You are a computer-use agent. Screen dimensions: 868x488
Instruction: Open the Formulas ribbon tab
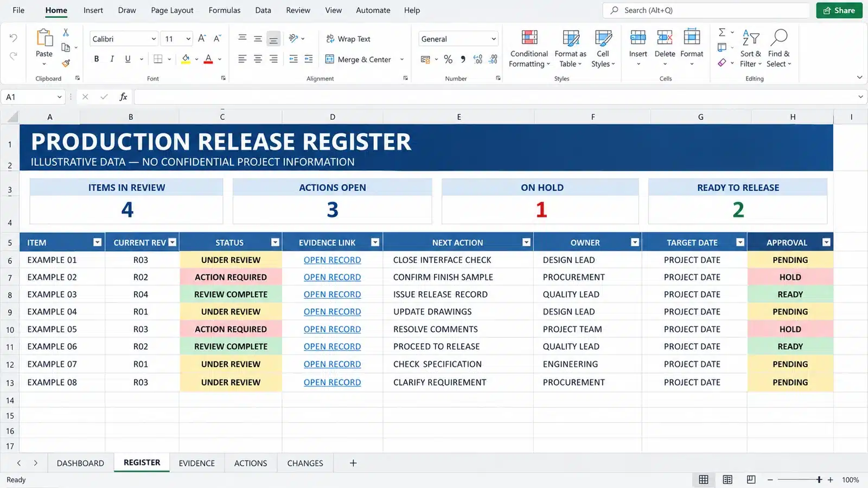[225, 10]
